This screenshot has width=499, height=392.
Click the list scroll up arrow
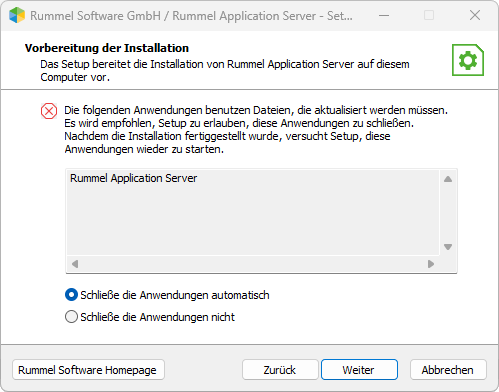click(448, 179)
